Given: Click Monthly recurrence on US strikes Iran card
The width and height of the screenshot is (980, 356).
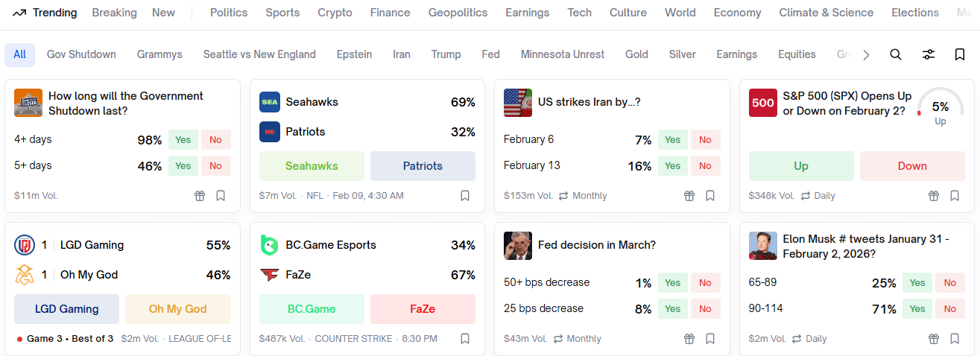Looking at the screenshot, I should point(583,196).
